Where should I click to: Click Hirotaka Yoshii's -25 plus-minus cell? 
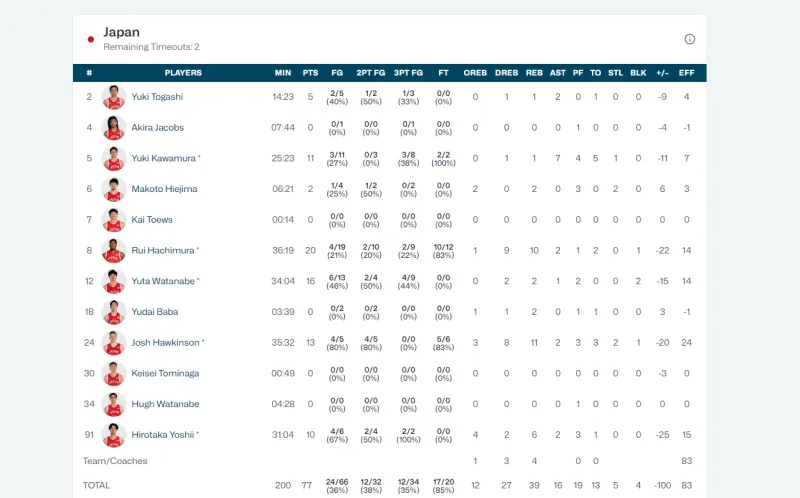[x=662, y=435]
